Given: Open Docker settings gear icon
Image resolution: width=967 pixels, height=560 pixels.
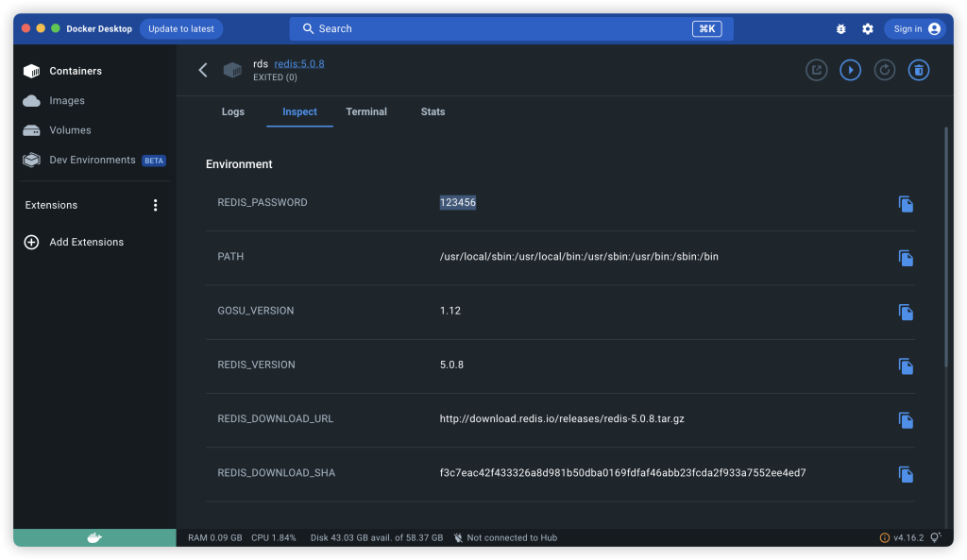Looking at the screenshot, I should (867, 29).
